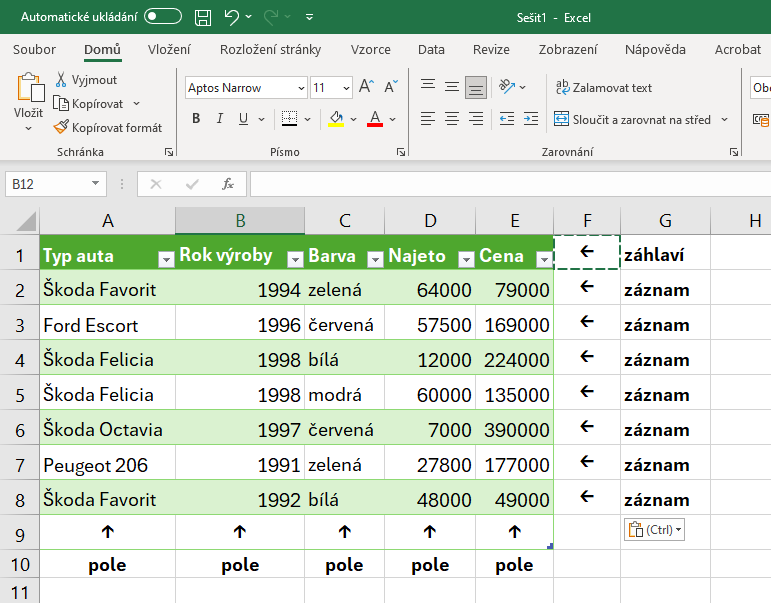Center text horizontally
This screenshot has width=771, height=603.
pyautogui.click(x=451, y=119)
